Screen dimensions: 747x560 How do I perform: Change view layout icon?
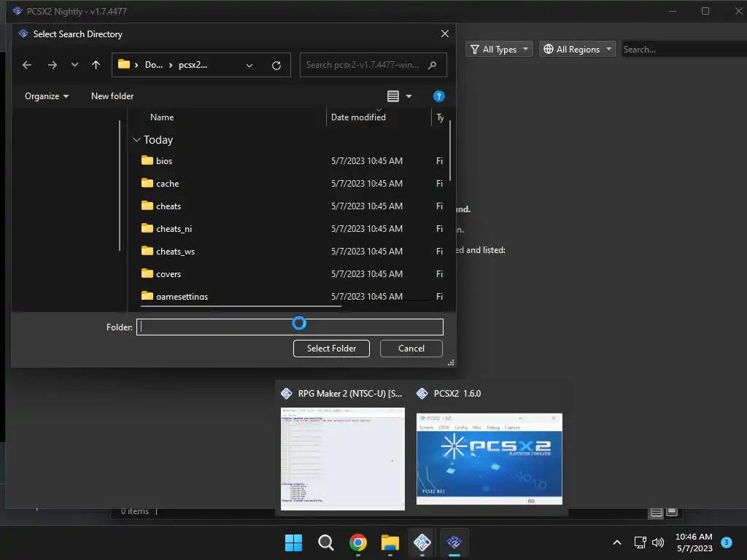click(393, 96)
